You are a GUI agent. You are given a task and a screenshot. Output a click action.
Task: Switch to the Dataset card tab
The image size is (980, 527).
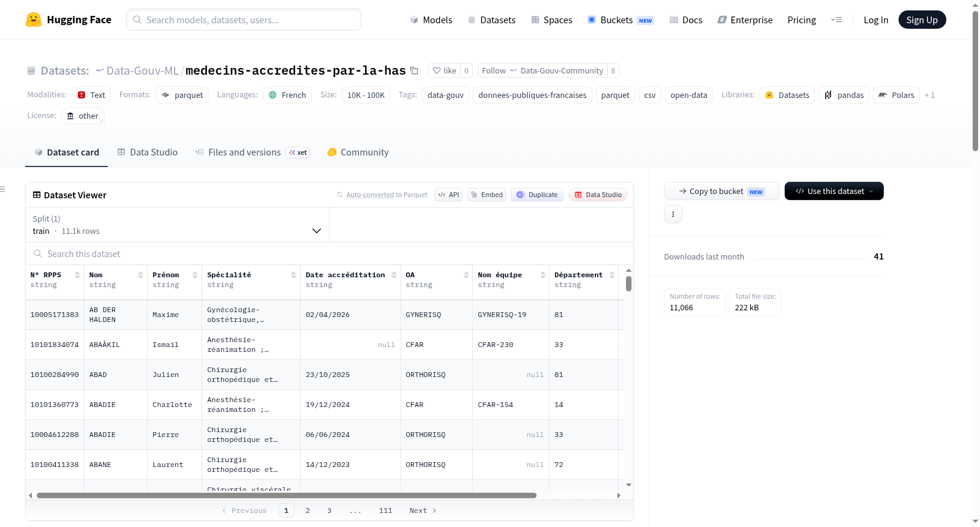66,152
